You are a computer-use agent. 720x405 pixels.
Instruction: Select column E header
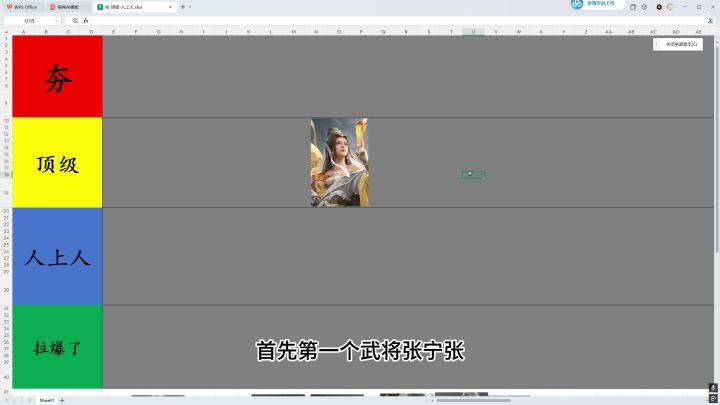point(113,32)
